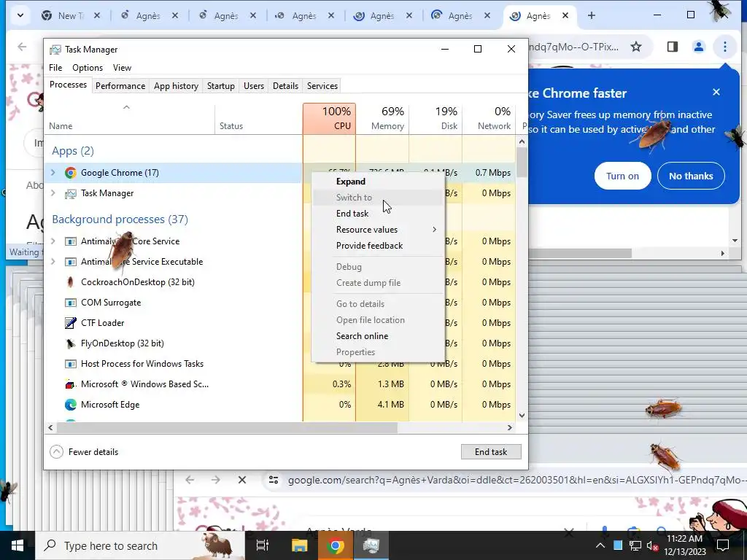Click the process list vertical scrollbar thumb

(x=522, y=162)
